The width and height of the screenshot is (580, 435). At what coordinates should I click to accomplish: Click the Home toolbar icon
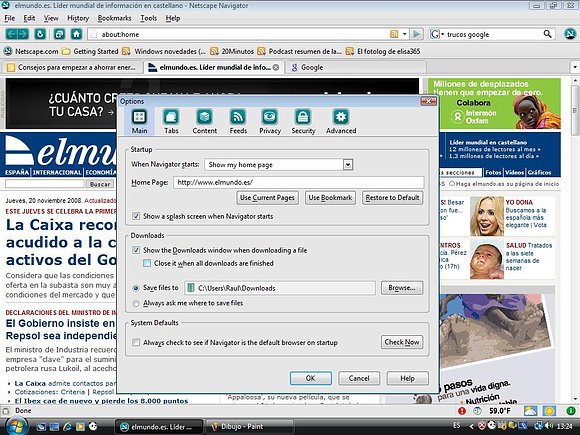point(76,34)
